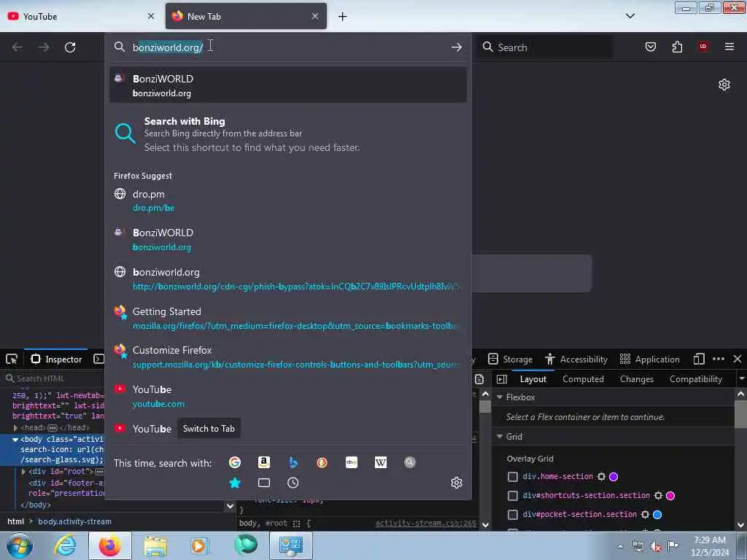Open search settings gear in dropdown
Screen dimensions: 747x560
click(x=457, y=483)
